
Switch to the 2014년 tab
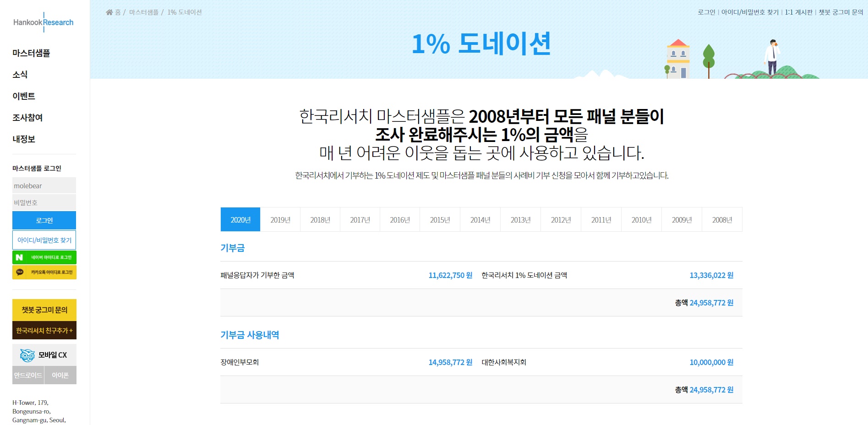point(480,219)
